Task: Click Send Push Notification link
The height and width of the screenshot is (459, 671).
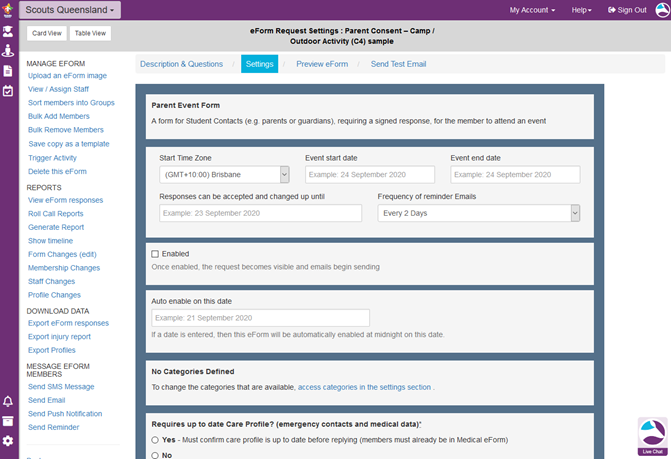Action: pyautogui.click(x=65, y=414)
